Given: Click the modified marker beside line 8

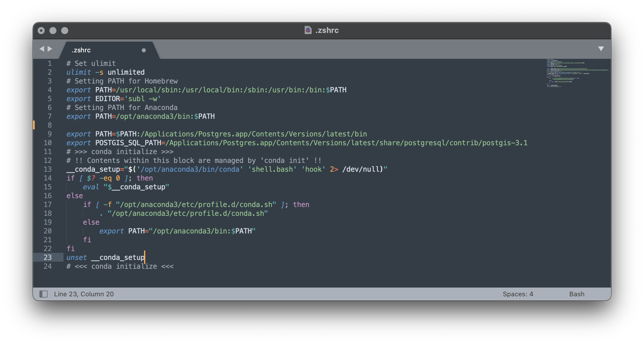Looking at the screenshot, I should pyautogui.click(x=34, y=125).
